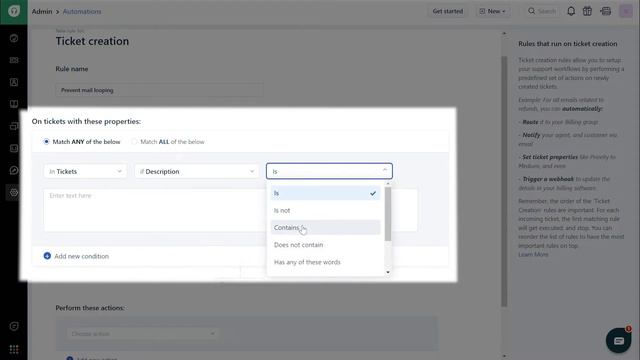This screenshot has width=640, height=360.
Task: Select Match ANY of the below
Action: (46, 142)
